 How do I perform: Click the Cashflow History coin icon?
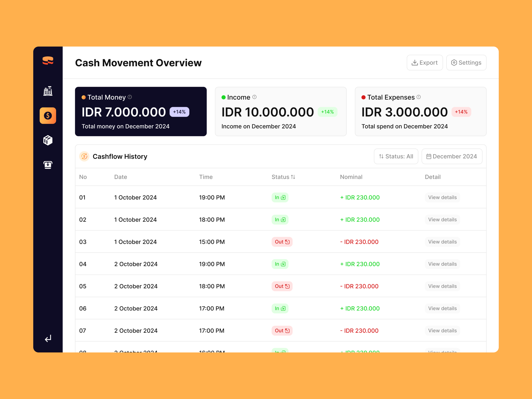84,156
